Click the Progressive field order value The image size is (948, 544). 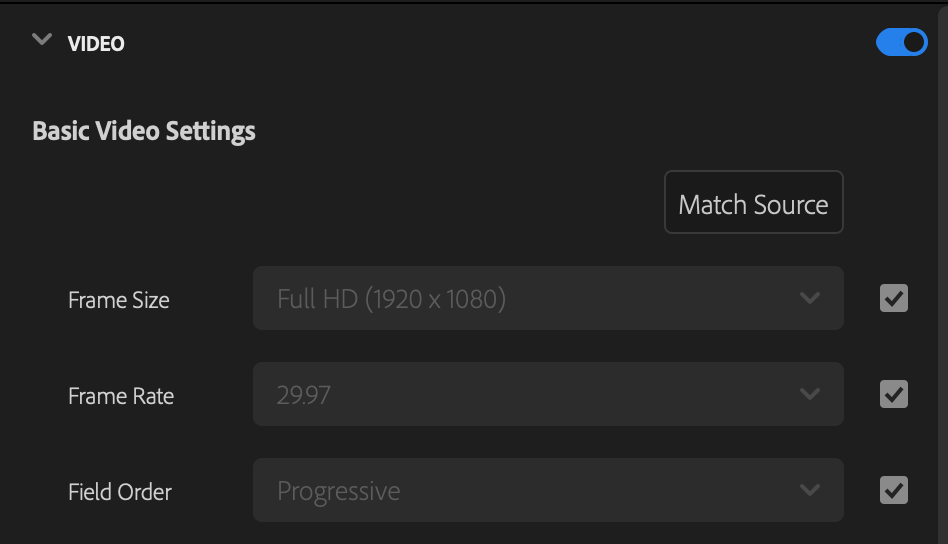(x=338, y=491)
